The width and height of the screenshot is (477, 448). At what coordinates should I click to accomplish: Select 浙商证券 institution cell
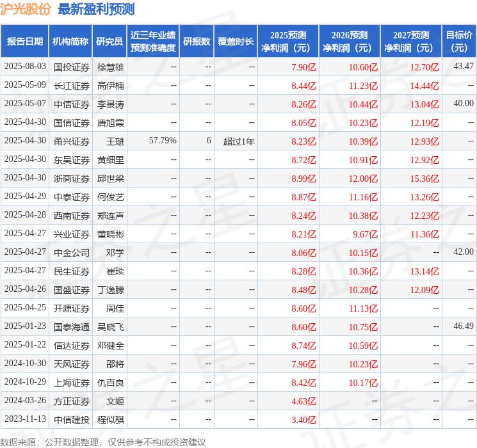pos(72,179)
